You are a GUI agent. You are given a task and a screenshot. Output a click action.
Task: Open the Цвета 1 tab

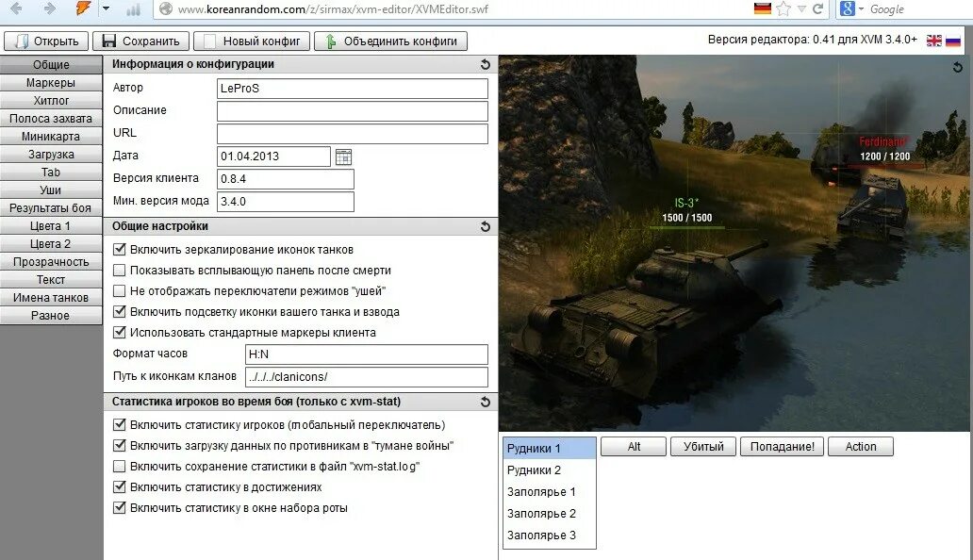51,226
